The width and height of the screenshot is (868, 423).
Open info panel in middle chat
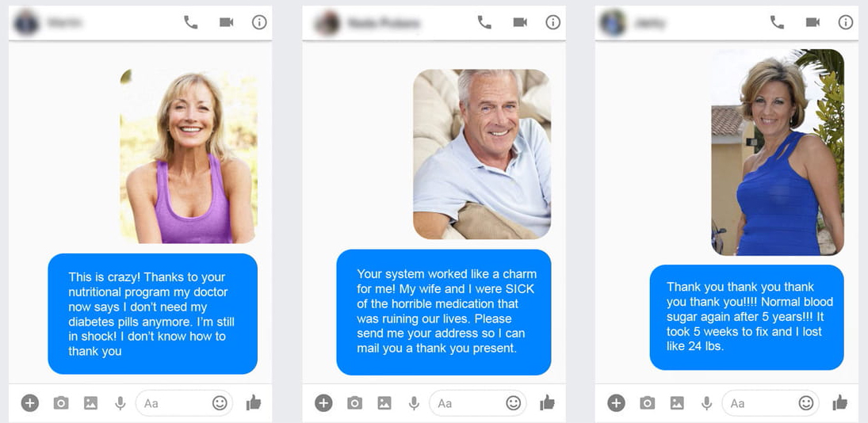[553, 22]
